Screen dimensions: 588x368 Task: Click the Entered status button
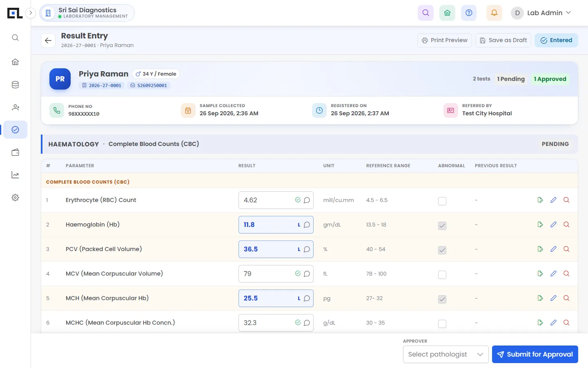(x=556, y=40)
